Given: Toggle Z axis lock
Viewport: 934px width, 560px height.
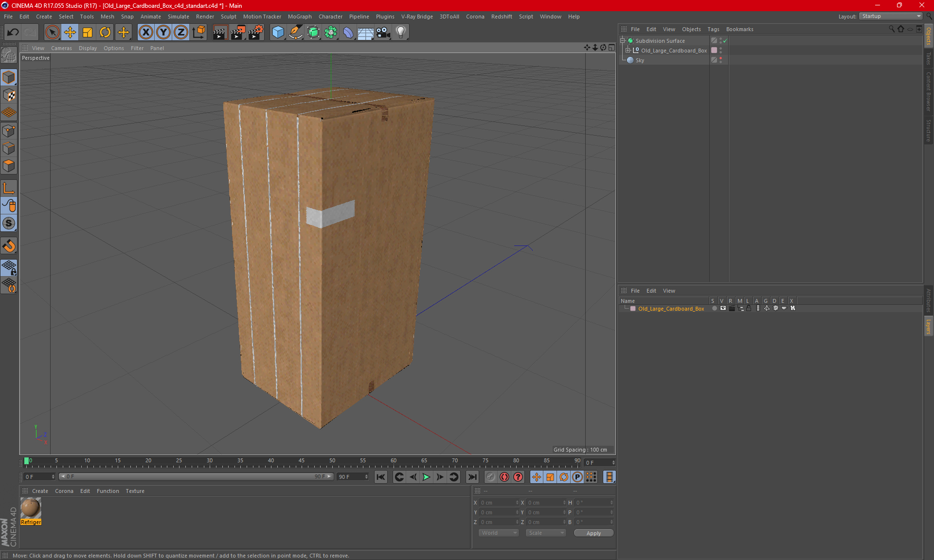Looking at the screenshot, I should tap(181, 32).
